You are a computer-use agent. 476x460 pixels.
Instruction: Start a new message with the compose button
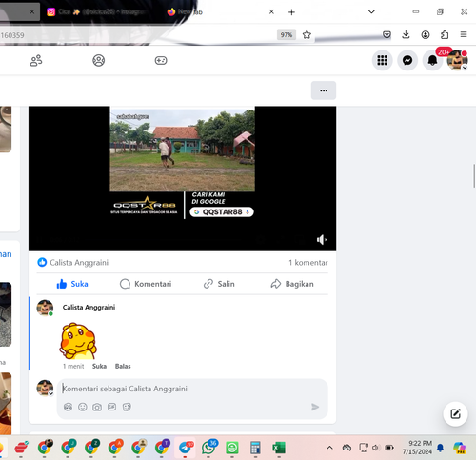pyautogui.click(x=455, y=413)
